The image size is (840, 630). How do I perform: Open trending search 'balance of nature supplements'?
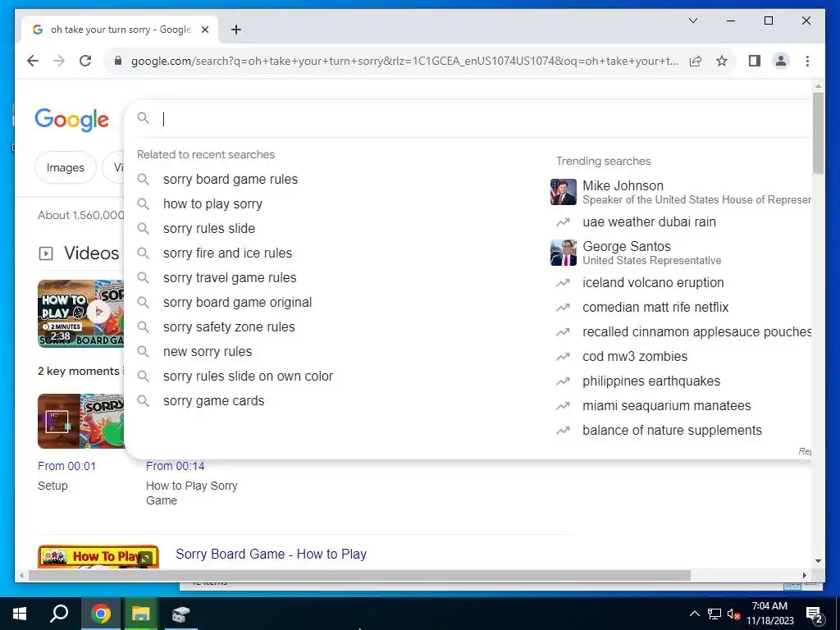click(x=672, y=431)
